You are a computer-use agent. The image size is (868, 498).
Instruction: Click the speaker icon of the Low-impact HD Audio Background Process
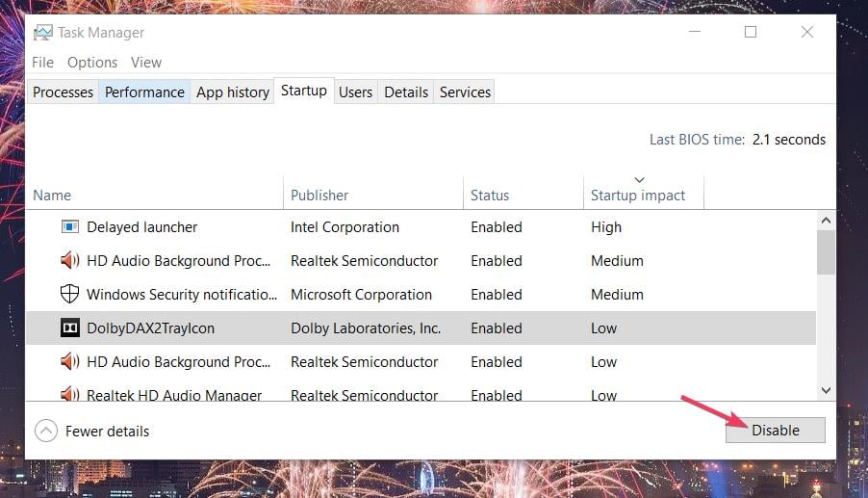pos(69,362)
